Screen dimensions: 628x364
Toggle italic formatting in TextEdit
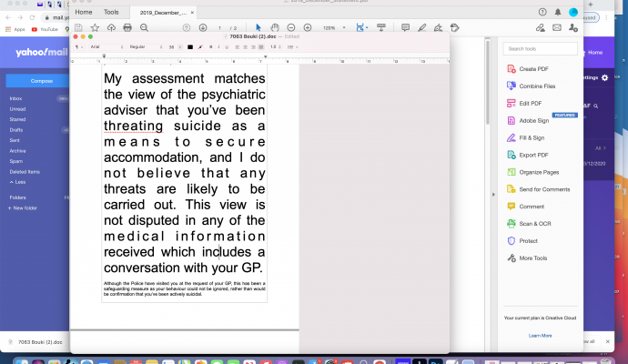point(217,46)
